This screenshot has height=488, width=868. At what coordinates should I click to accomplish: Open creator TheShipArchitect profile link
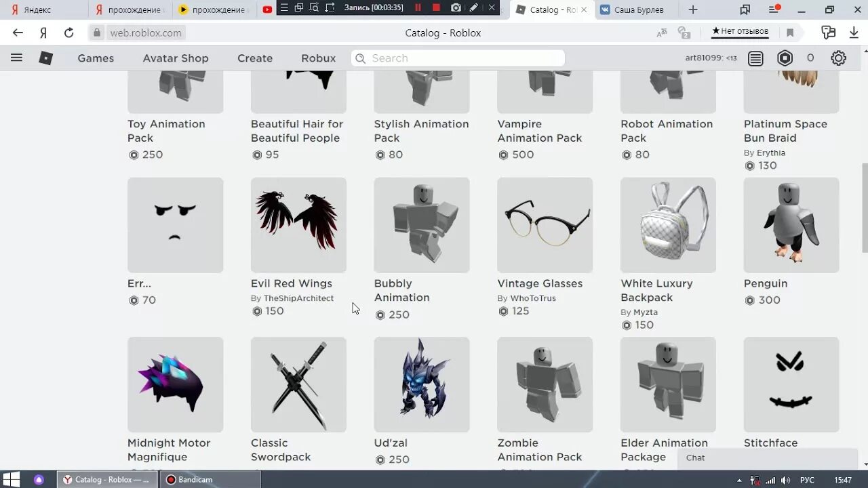(298, 298)
